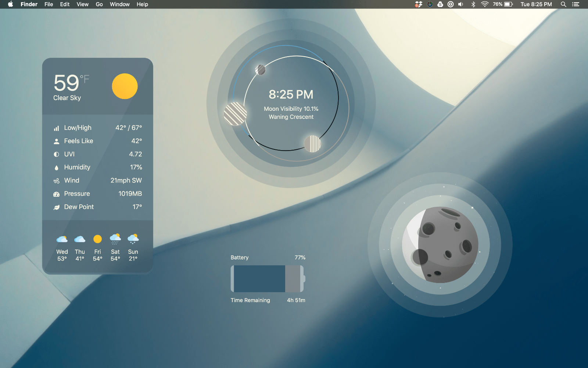Click the Fri 54° forecast label
Viewport: 588px width, 368px height.
point(97,255)
